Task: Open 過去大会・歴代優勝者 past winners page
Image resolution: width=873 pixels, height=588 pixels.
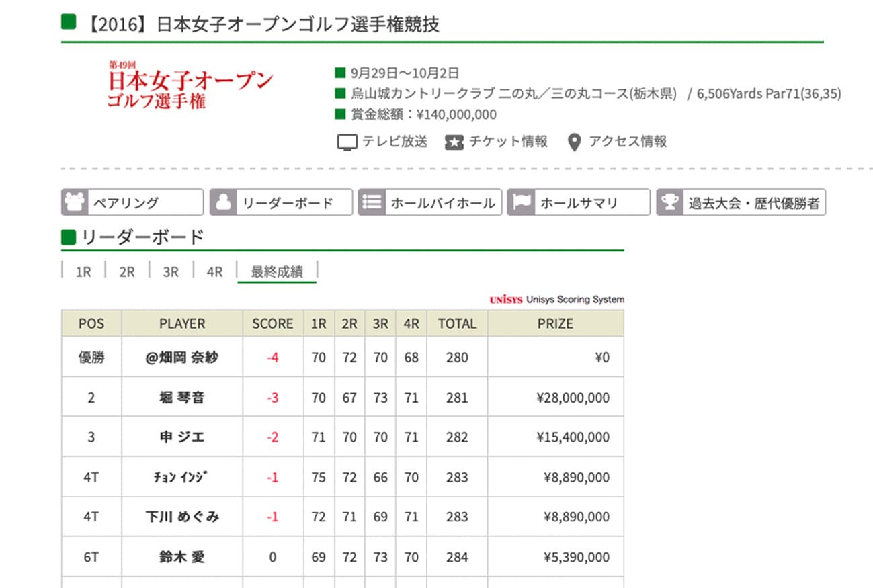Action: point(753,202)
